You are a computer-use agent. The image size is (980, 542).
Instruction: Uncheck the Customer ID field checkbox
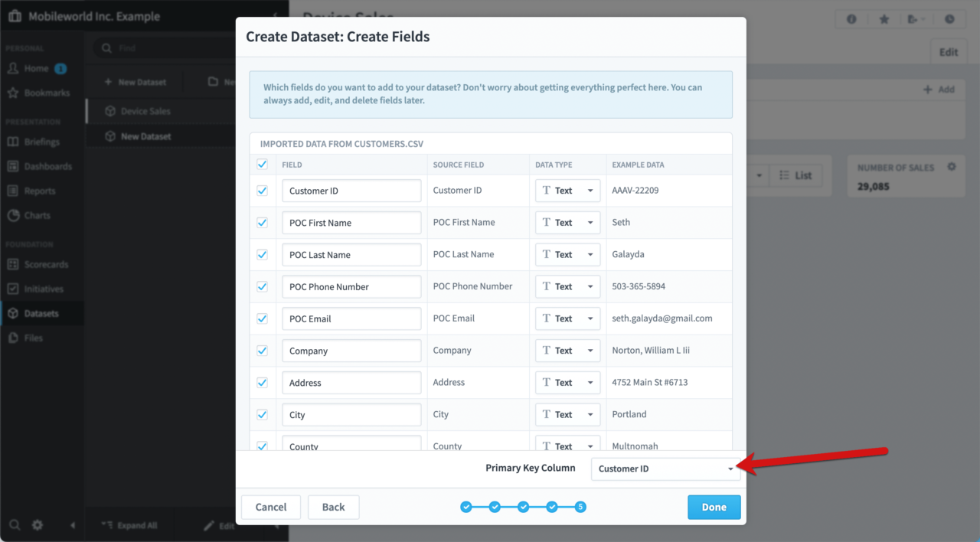tap(263, 190)
